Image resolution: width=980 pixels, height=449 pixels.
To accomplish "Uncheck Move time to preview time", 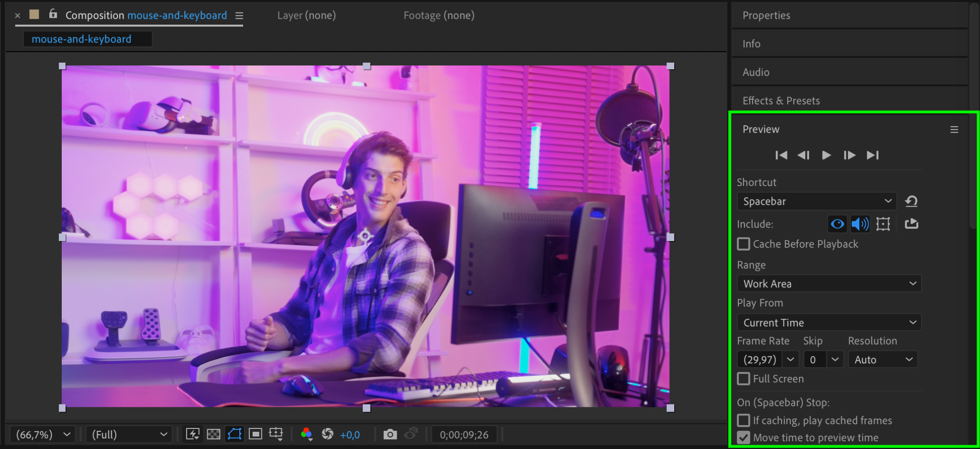I will click(743, 438).
